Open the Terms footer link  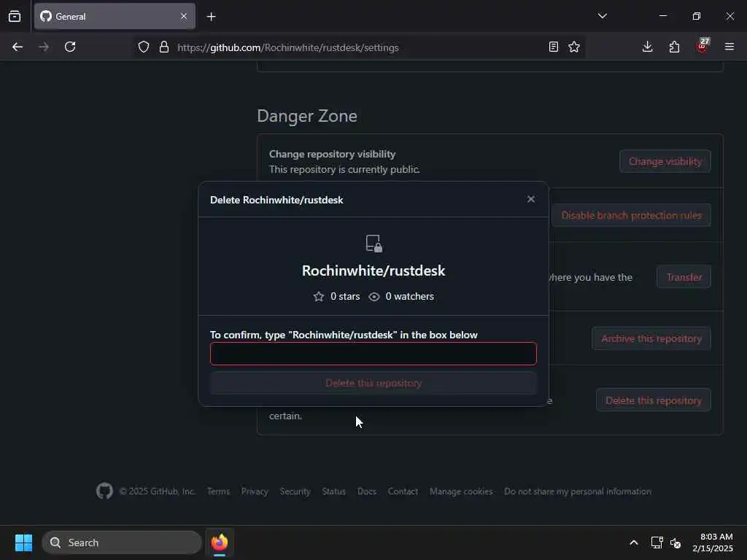click(218, 491)
